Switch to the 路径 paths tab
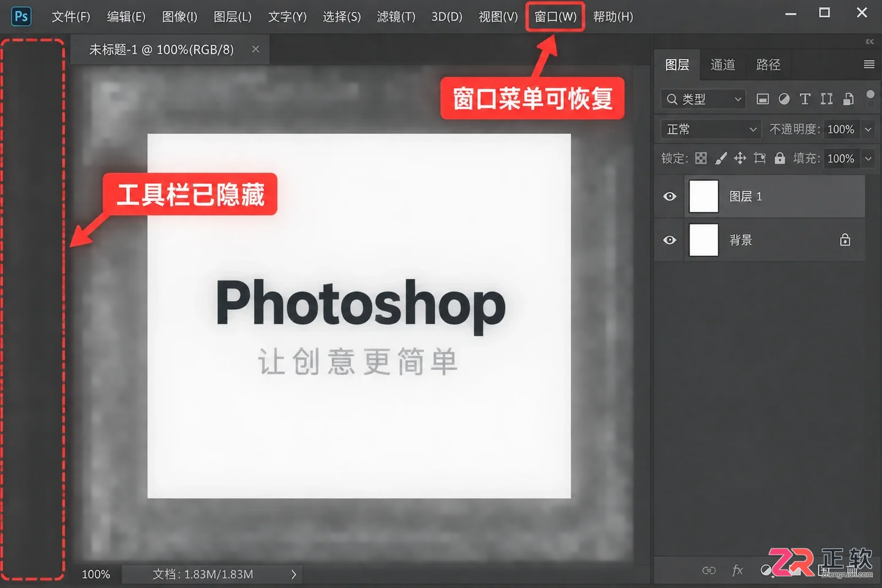 pos(768,65)
